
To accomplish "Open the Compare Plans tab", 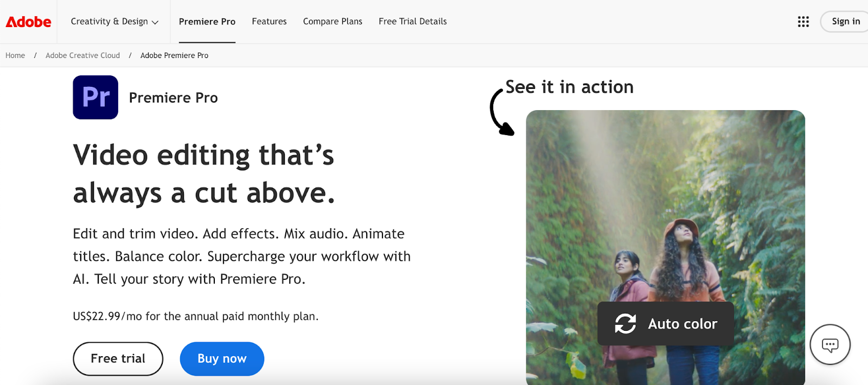I will pyautogui.click(x=333, y=22).
